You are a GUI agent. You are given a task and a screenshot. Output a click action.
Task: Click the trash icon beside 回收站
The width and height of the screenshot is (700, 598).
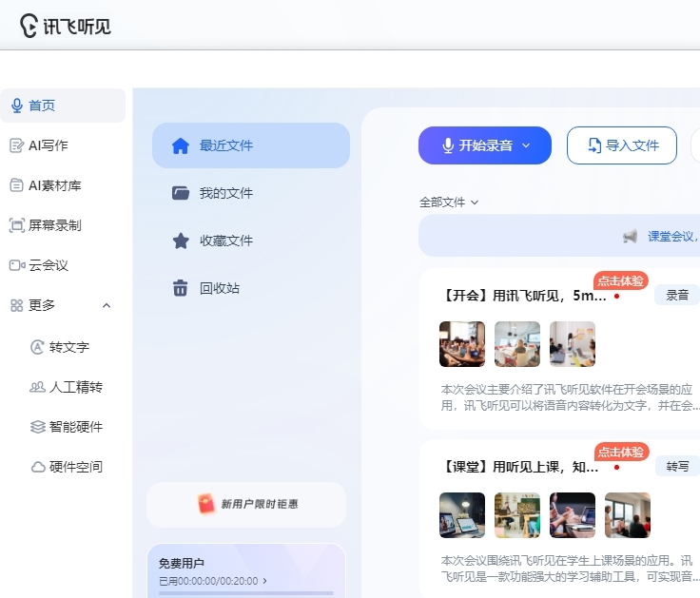pos(181,288)
